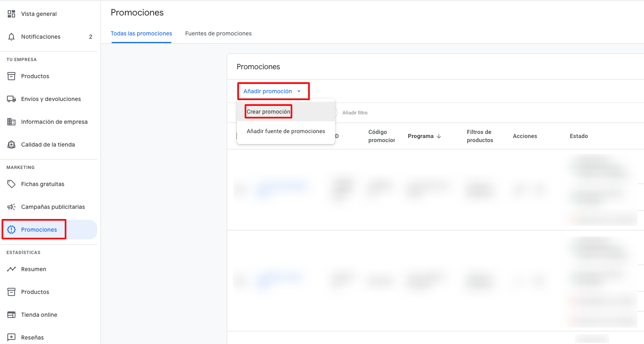Click the Productos icon under Estadísticas
644x344 pixels.
coord(11,292)
